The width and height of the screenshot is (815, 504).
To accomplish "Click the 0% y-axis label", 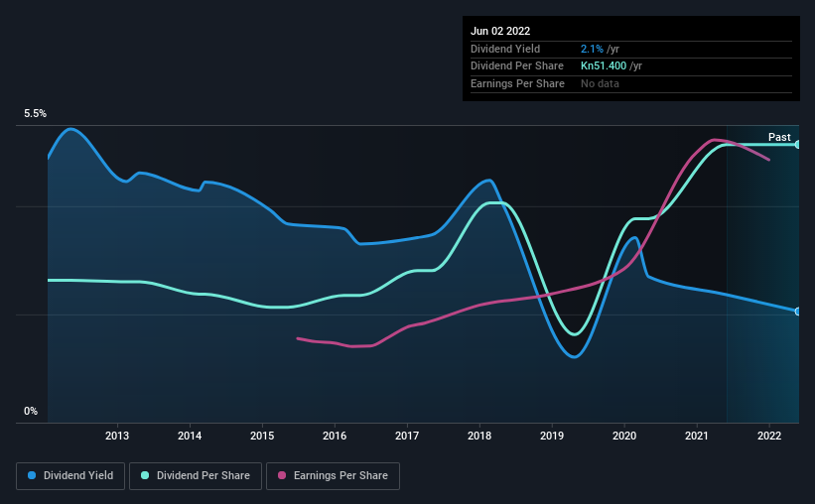I will 31,412.
